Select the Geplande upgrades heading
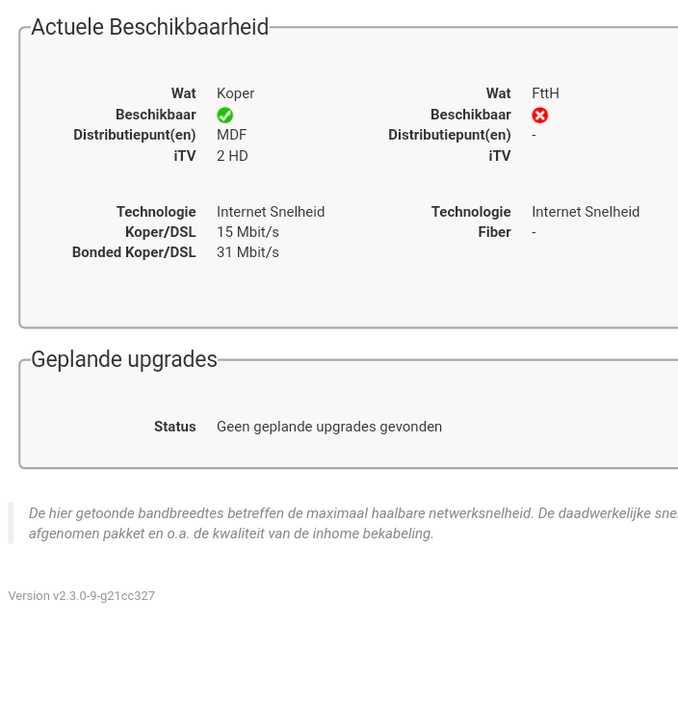 [124, 360]
